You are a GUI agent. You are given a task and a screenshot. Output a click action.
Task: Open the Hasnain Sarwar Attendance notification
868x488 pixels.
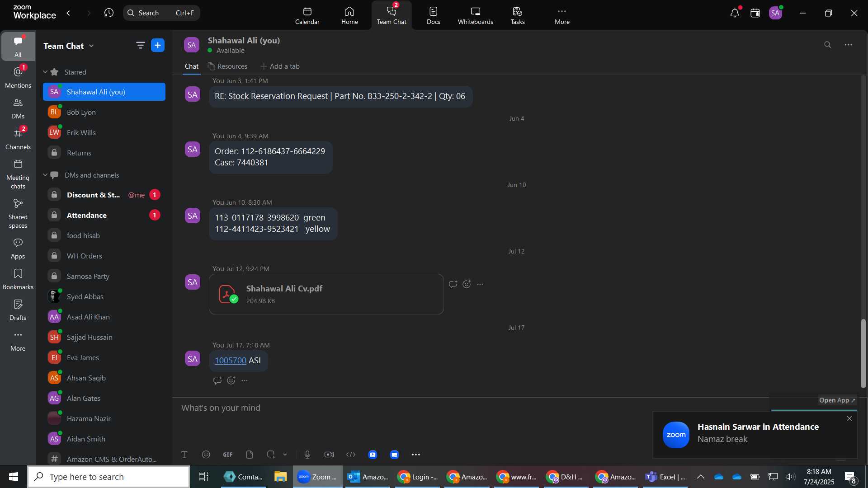755,435
